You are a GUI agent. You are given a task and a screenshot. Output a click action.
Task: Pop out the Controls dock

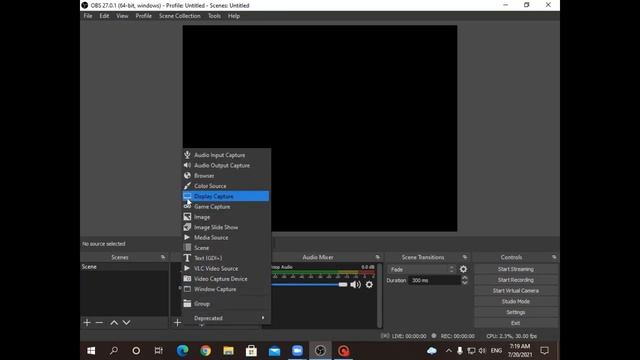pos(554,257)
